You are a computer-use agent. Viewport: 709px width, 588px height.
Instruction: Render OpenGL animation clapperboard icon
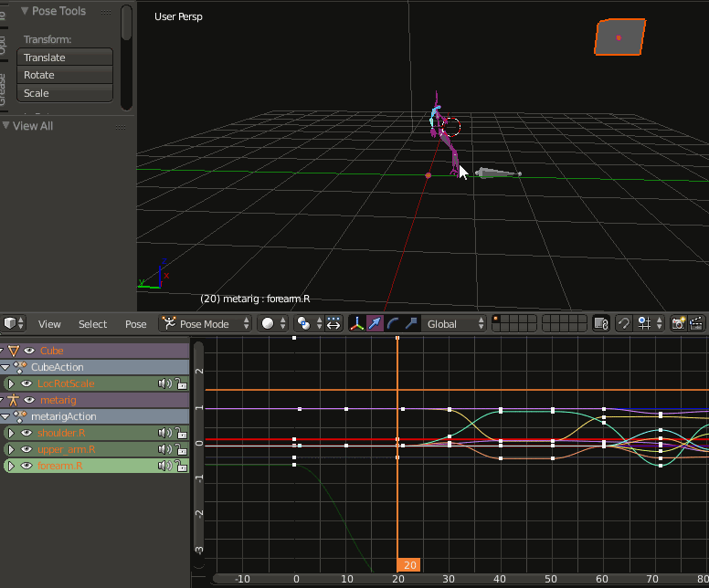[x=696, y=323]
